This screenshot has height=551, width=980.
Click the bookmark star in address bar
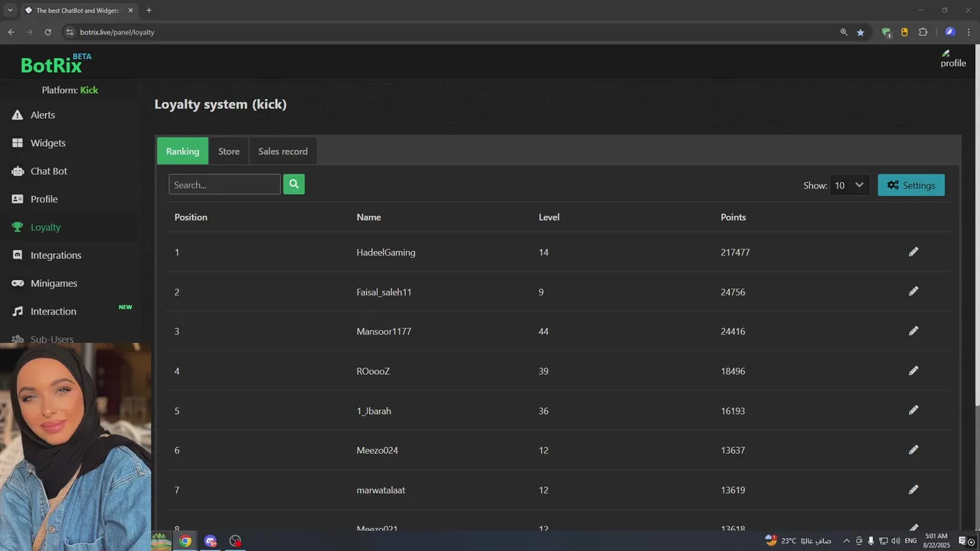(x=861, y=32)
